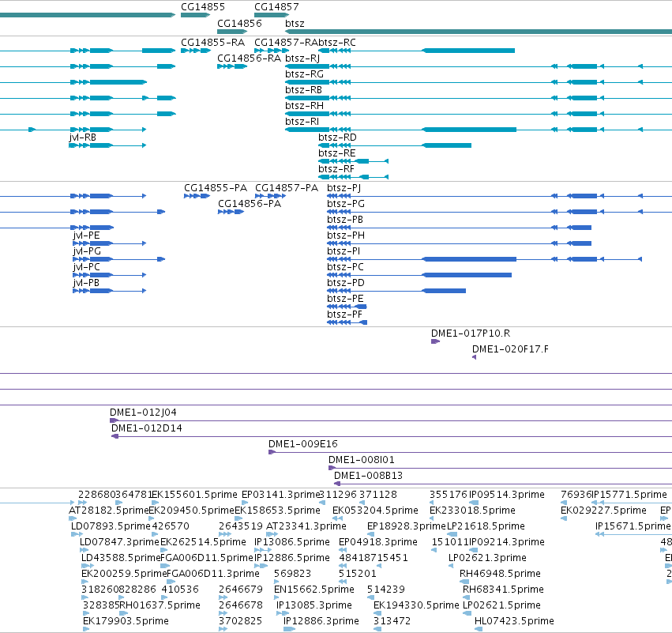
Task: Click the jvl-PG protein label
Action: [x=87, y=251]
